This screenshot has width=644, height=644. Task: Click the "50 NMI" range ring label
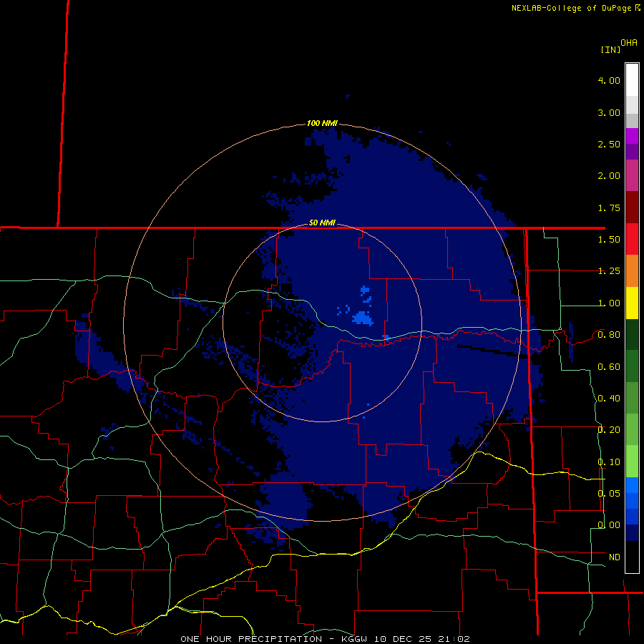coord(322,223)
